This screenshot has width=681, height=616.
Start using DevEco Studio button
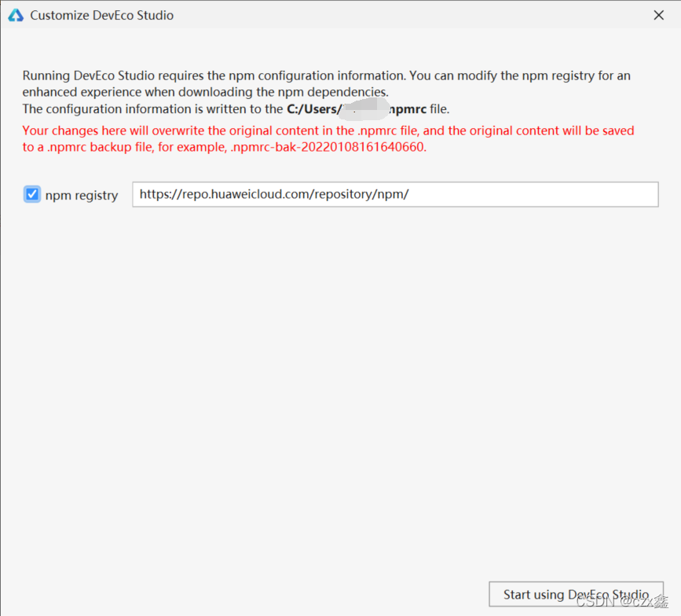click(576, 594)
